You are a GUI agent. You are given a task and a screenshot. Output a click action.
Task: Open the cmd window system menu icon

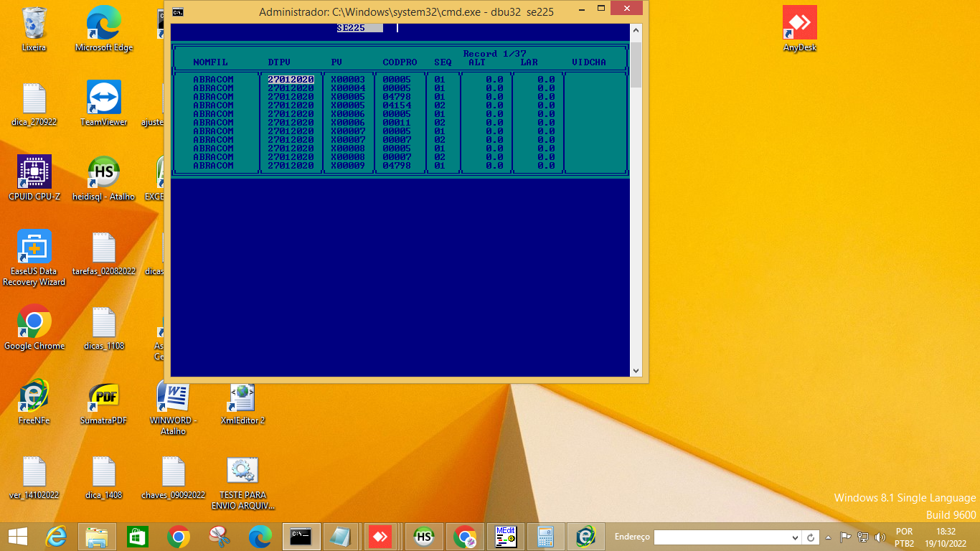[178, 11]
